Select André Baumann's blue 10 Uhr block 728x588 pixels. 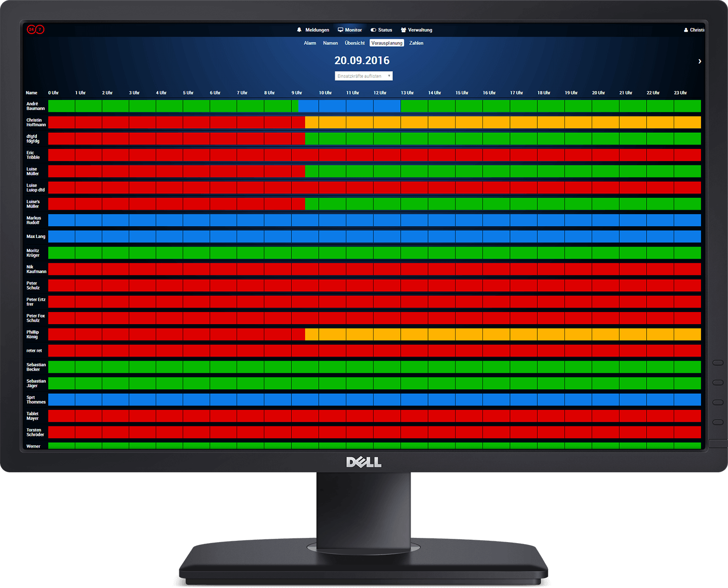333,106
